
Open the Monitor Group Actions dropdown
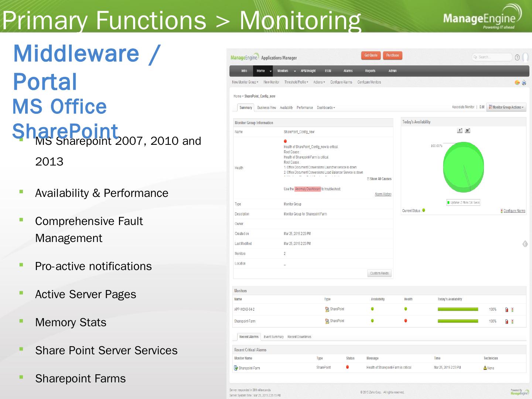click(x=506, y=107)
